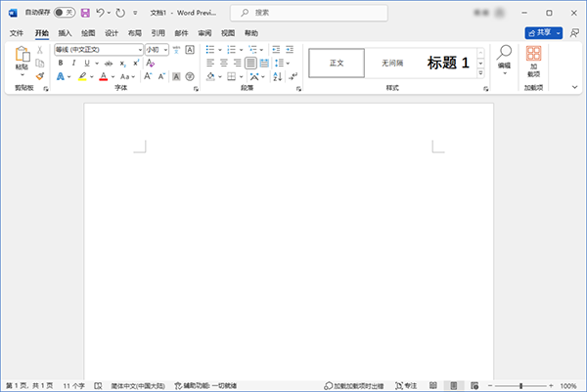
Task: Apply strikethrough text formatting
Action: pyautogui.click(x=109, y=63)
